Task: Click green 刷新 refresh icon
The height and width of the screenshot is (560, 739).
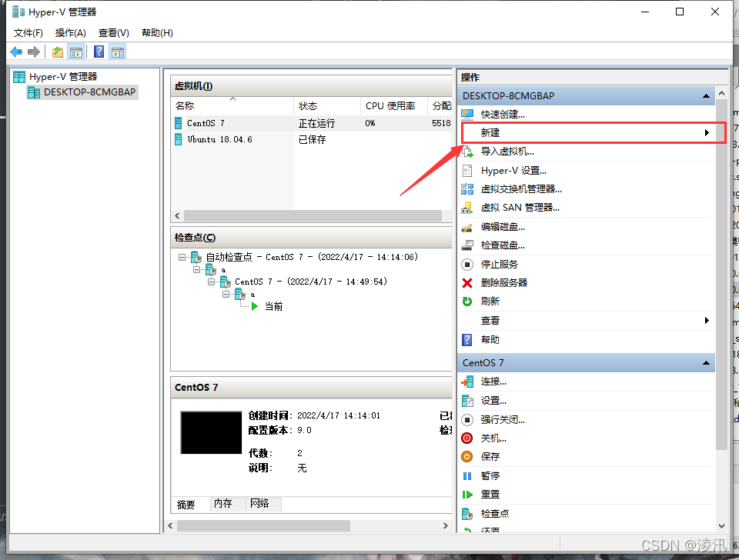Action: (x=467, y=302)
